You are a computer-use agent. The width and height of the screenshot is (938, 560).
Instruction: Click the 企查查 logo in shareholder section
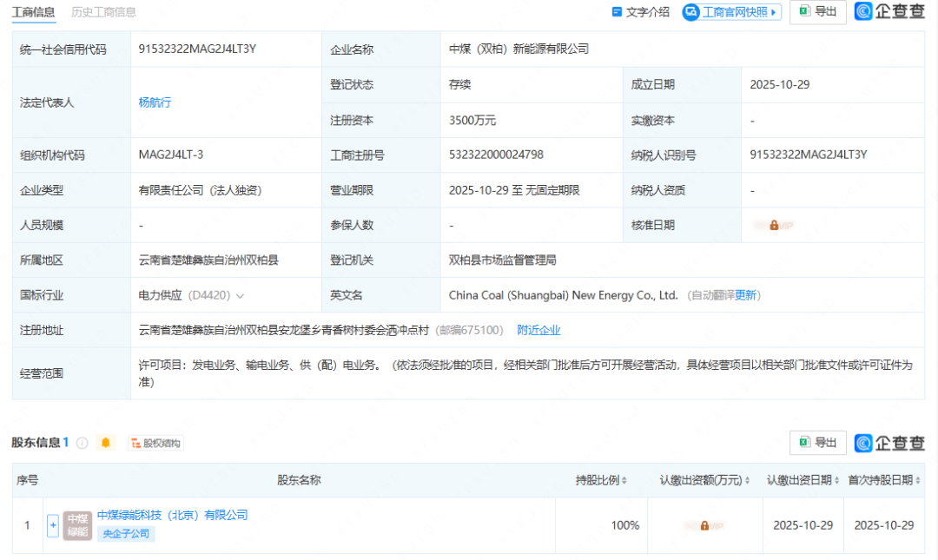(x=889, y=443)
